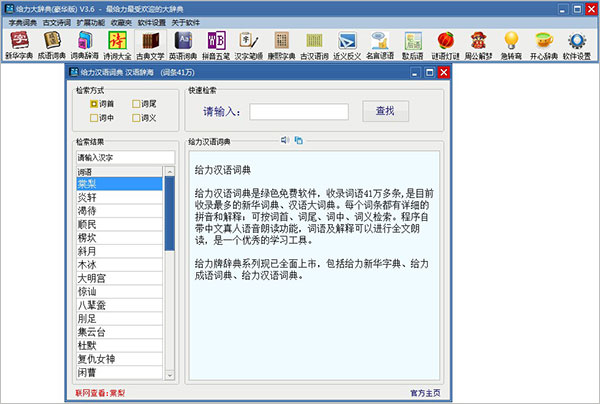Viewport: 600px width, 404px height.
Task: Click the 请输入汉字 filter field
Action: [x=126, y=157]
